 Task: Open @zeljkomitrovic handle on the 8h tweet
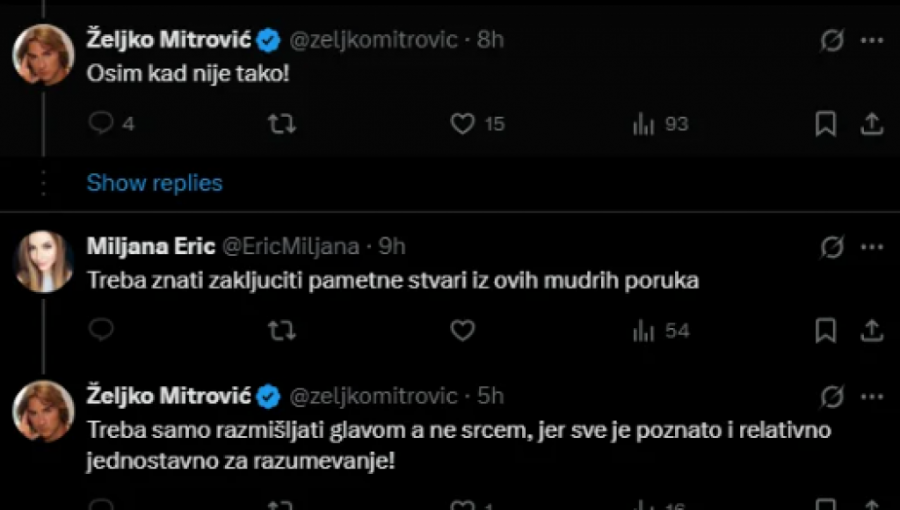373,40
